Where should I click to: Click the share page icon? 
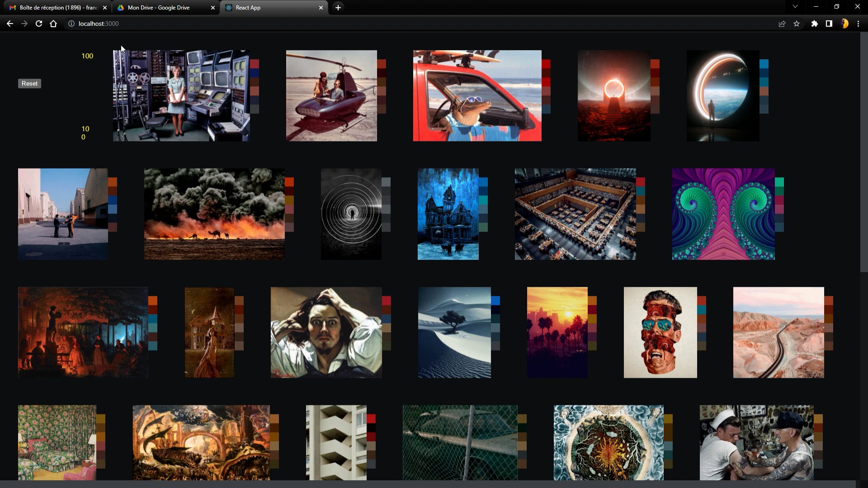point(782,23)
